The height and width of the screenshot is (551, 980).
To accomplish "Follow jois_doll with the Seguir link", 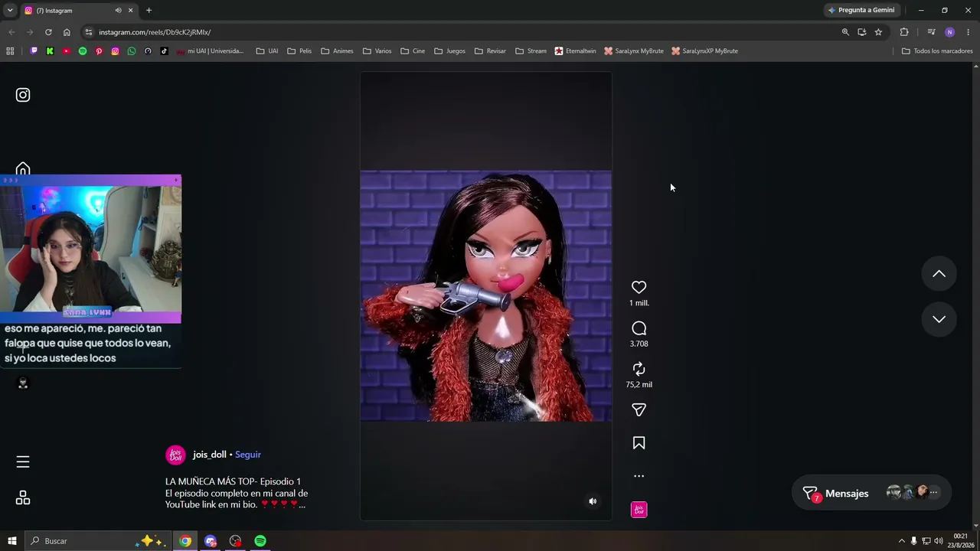I will (x=248, y=455).
